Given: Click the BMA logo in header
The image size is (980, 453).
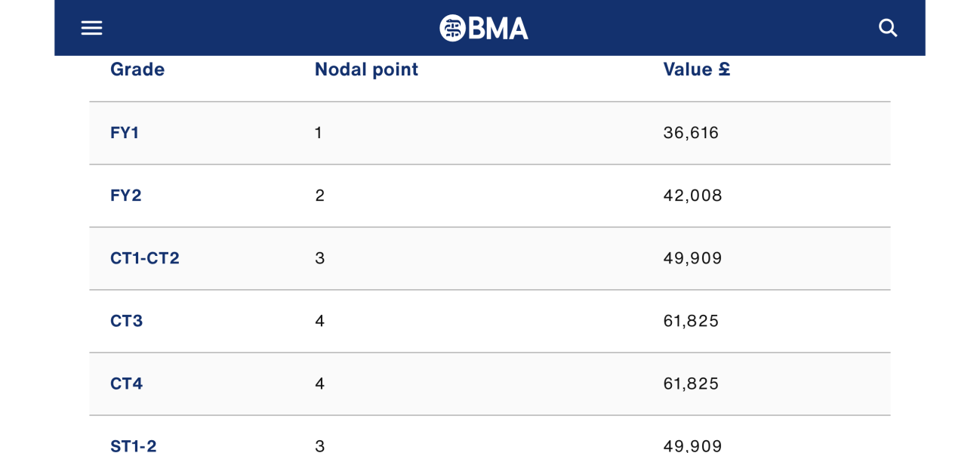Looking at the screenshot, I should pos(484,28).
